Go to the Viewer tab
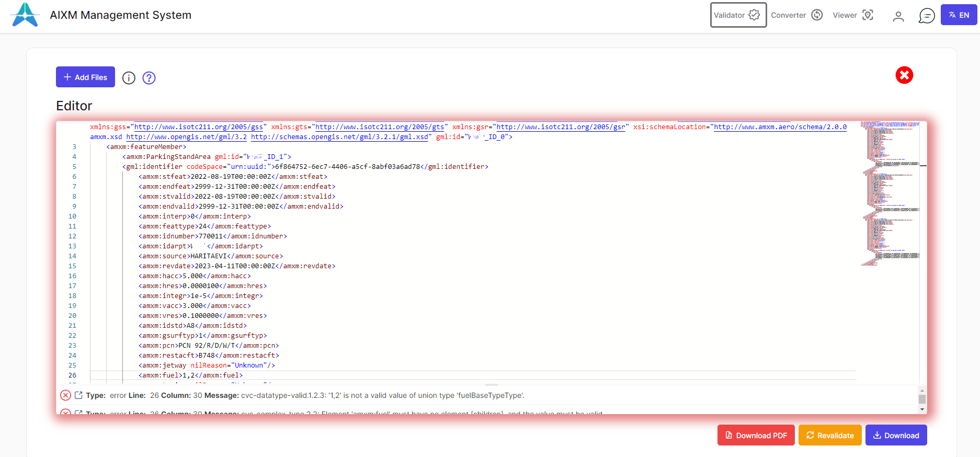 [x=852, y=15]
